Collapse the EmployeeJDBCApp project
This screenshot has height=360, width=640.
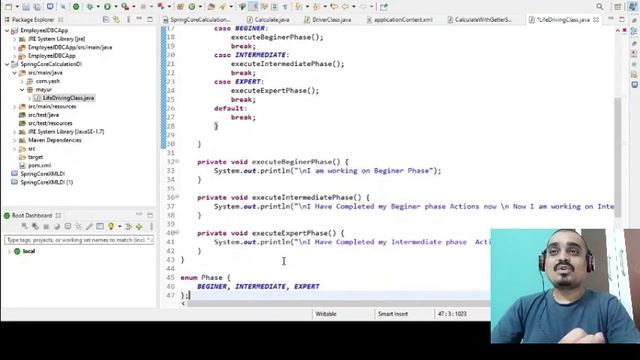click(7, 31)
